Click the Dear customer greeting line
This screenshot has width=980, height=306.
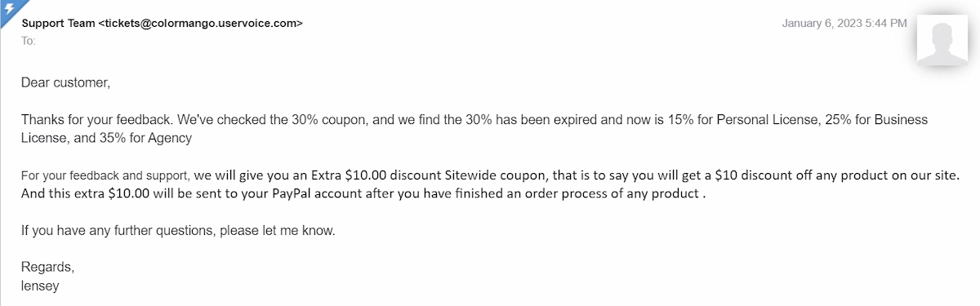[65, 82]
